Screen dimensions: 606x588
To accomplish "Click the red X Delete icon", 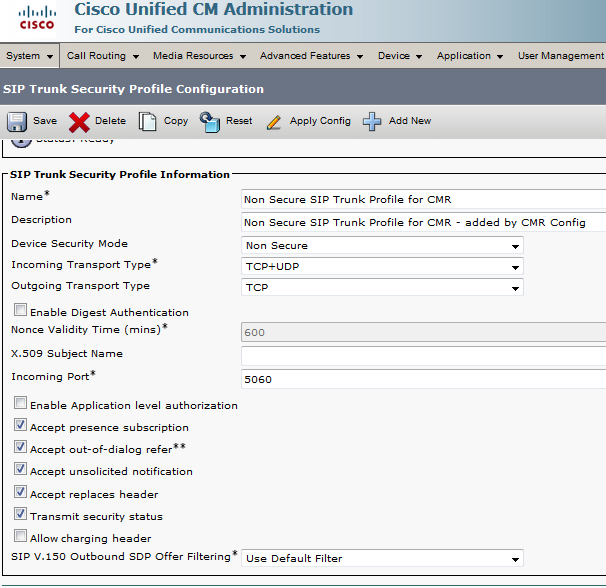I will click(79, 122).
